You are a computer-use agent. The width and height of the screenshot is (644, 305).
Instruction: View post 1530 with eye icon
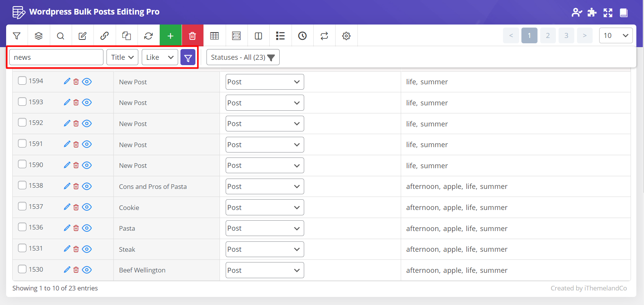pyautogui.click(x=87, y=270)
